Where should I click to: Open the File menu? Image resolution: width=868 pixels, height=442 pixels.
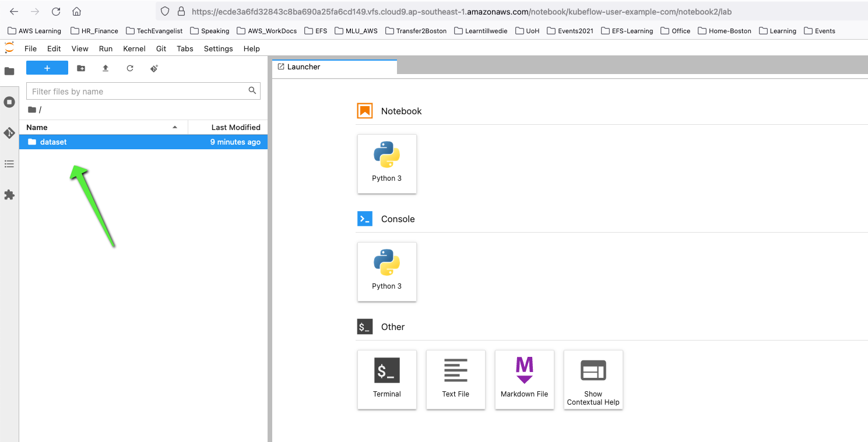pyautogui.click(x=31, y=48)
